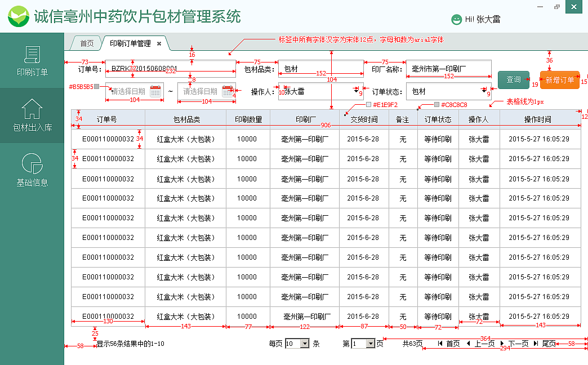Click the 操作人 column header
This screenshot has height=365, width=588.
(x=479, y=119)
